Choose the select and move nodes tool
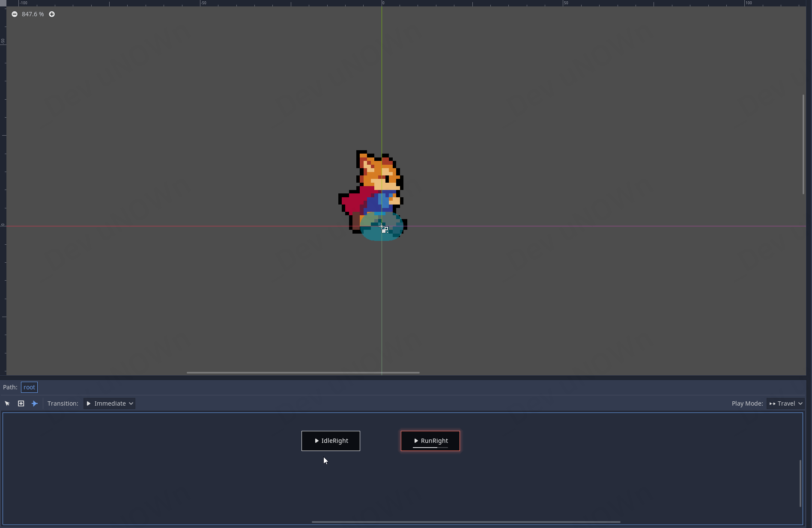Viewport: 812px width, 528px height. pyautogui.click(x=7, y=403)
